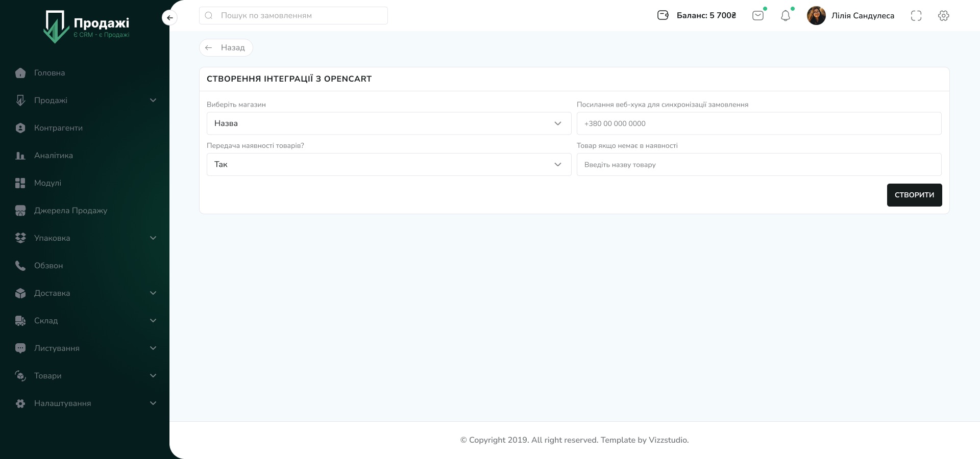Click the СТВОРЕННЯ ІНТЕГРАЦІЇ З OPENCART heading

pyautogui.click(x=289, y=79)
